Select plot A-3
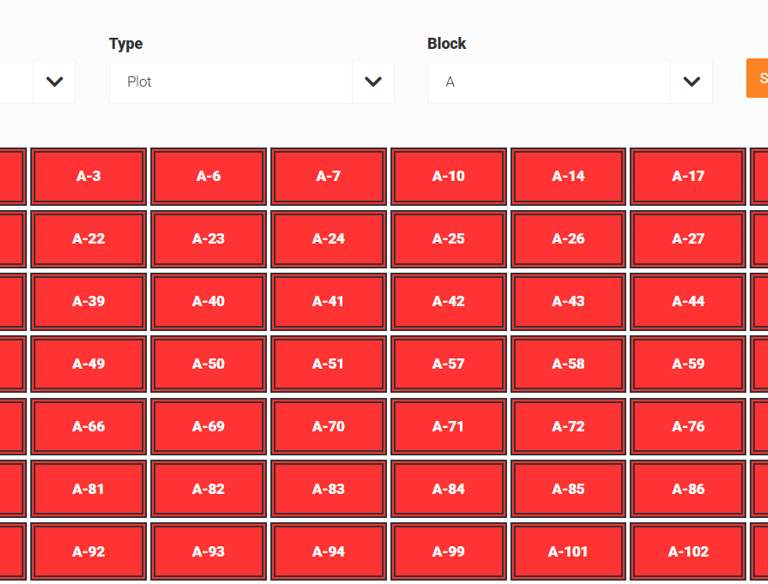The width and height of the screenshot is (768, 584). [89, 176]
